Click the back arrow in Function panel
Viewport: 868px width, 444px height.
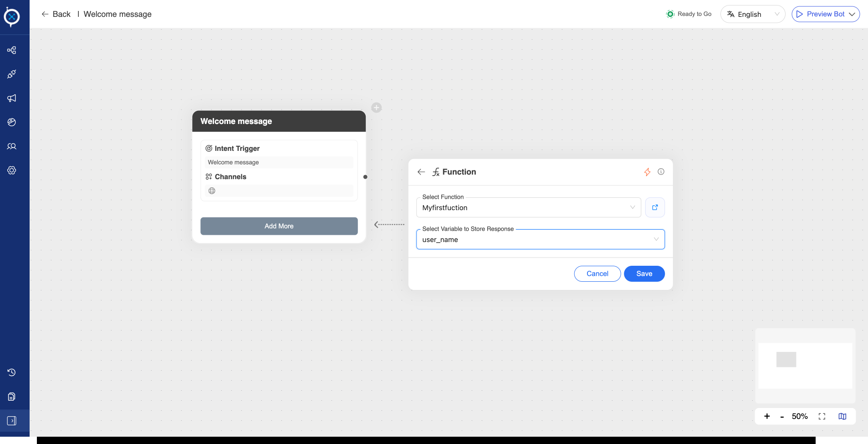click(x=421, y=172)
